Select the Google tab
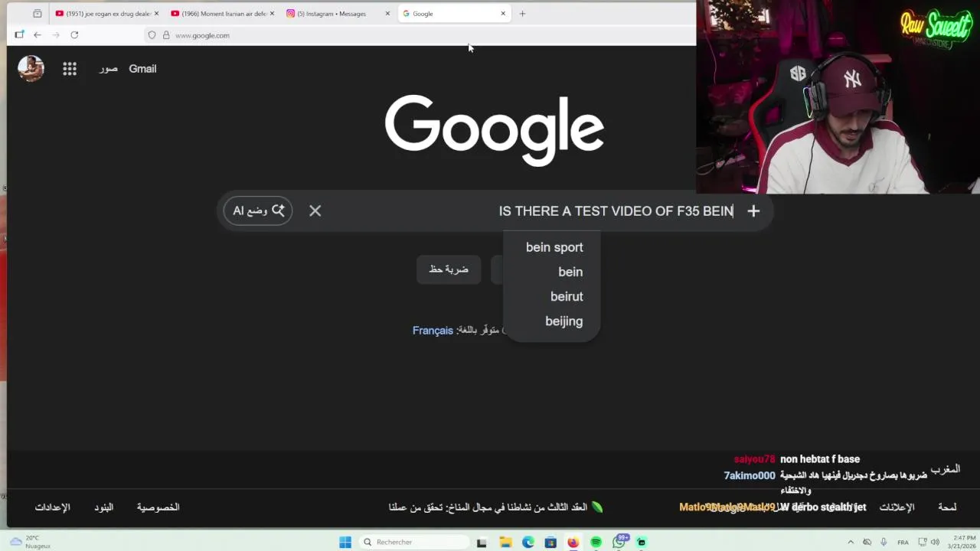The height and width of the screenshot is (551, 980). pos(453,13)
